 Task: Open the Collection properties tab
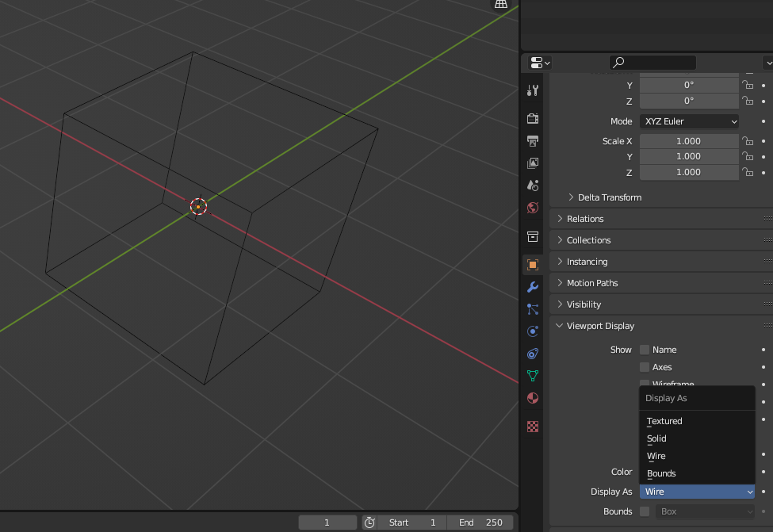pyautogui.click(x=533, y=236)
